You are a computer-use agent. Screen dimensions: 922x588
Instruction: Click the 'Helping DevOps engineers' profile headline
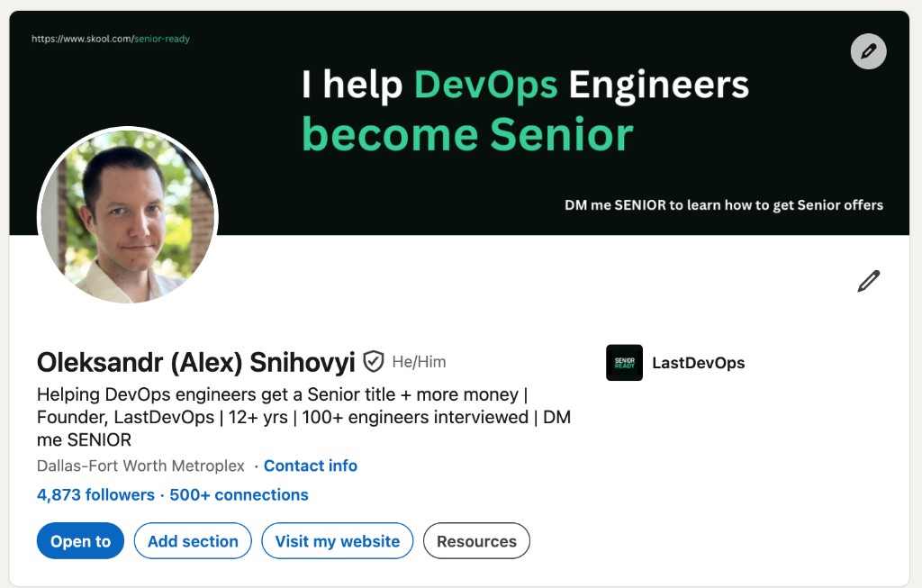coord(304,417)
